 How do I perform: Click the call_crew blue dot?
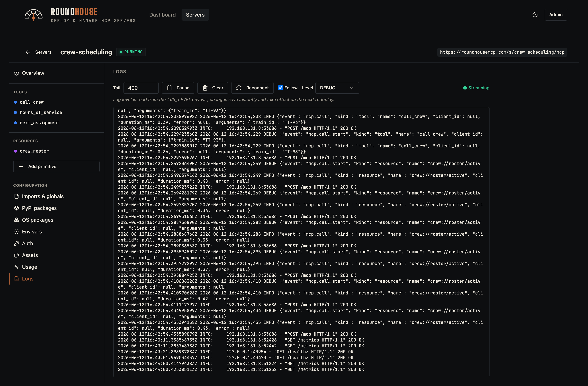(x=15, y=102)
